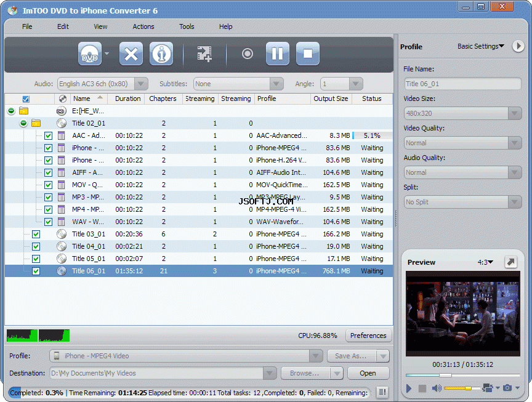The height and width of the screenshot is (402, 532).
Task: Open the Audio Quality dropdown
Action: [515, 172]
